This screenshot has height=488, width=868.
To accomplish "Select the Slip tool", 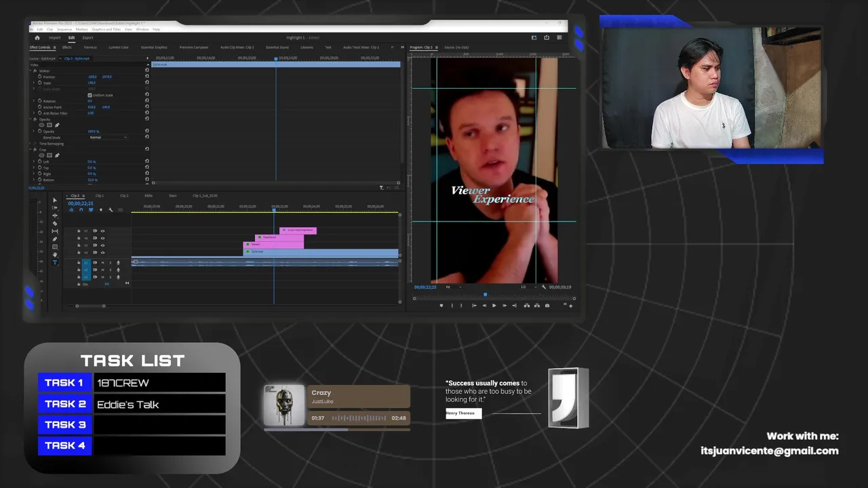I will pos(55,231).
